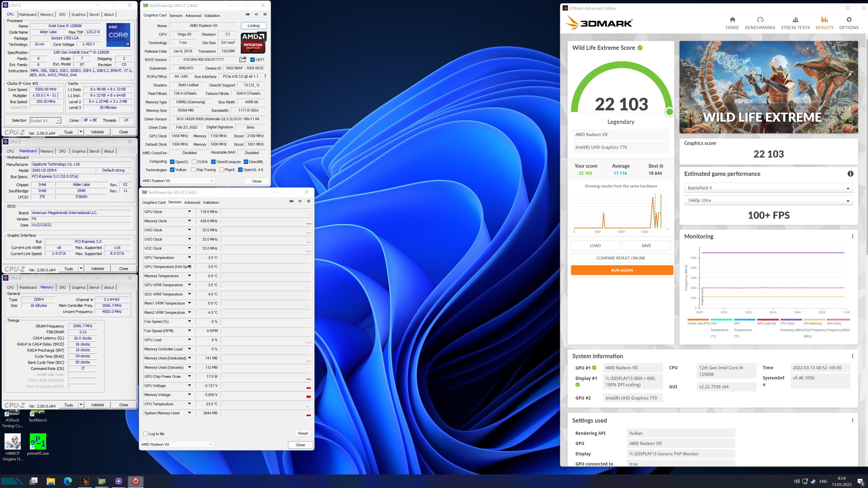The width and height of the screenshot is (868, 488).
Task: Switch to Bench tab in top CPU-Z window
Action: point(94,14)
